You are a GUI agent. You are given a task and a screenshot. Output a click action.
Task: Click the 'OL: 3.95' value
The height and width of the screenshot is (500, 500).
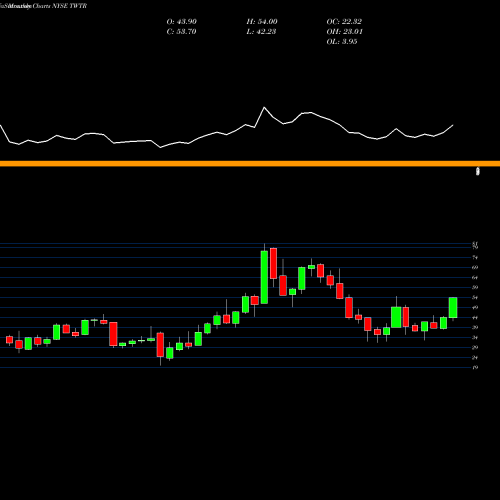click(x=342, y=42)
